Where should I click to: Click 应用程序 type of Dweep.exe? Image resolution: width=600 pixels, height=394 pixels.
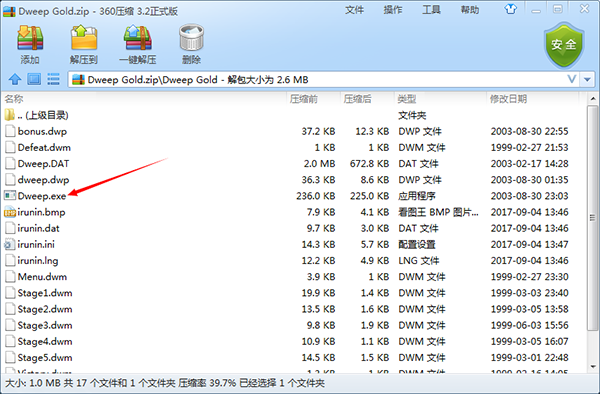(417, 196)
